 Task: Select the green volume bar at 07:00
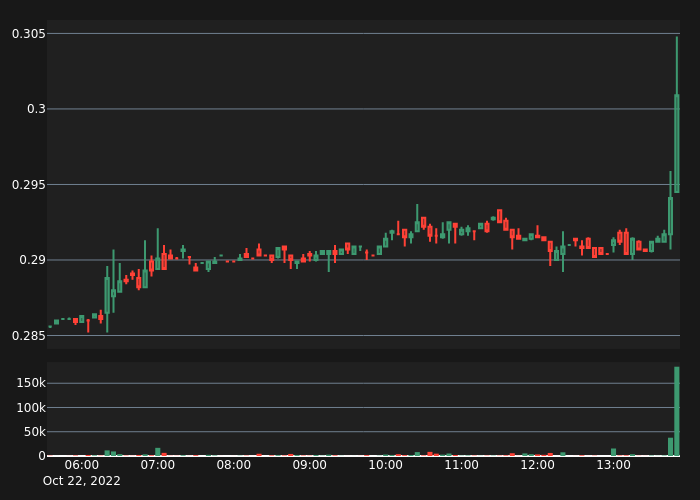click(158, 452)
